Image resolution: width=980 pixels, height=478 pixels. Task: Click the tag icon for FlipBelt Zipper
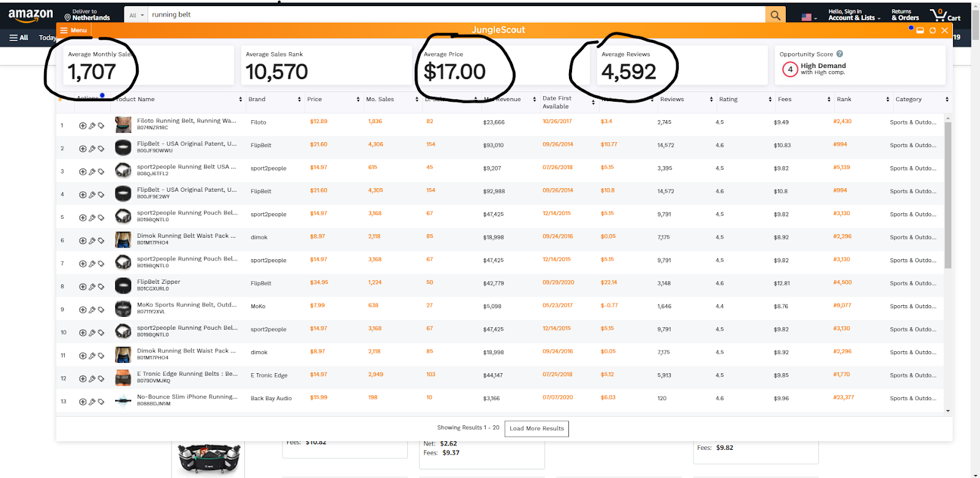101,286
